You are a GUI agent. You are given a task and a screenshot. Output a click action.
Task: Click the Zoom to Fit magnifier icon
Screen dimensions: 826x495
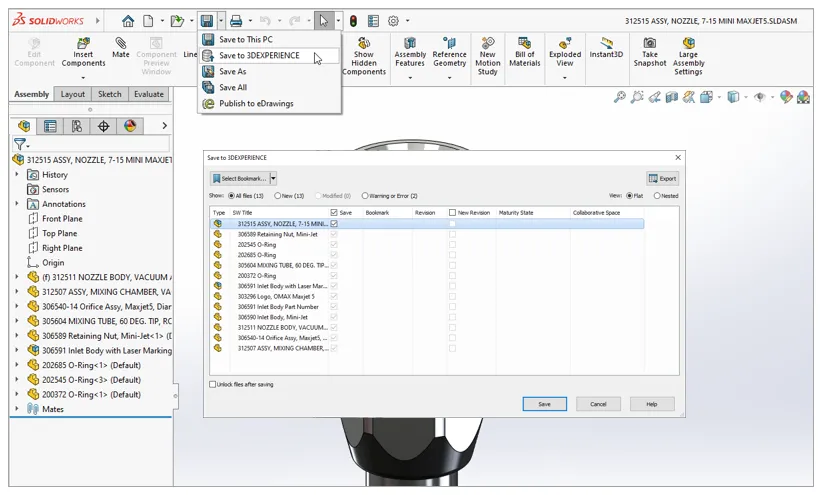tap(620, 97)
